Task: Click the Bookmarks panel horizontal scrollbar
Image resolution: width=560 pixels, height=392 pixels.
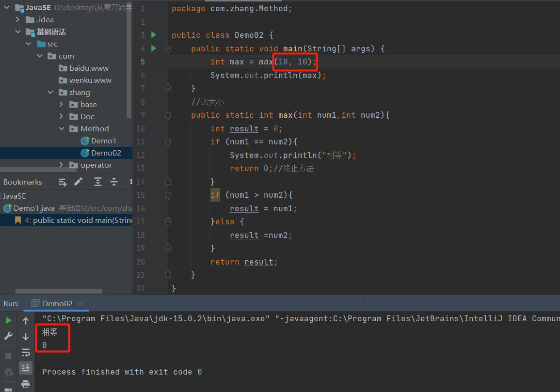Action: [x=59, y=291]
